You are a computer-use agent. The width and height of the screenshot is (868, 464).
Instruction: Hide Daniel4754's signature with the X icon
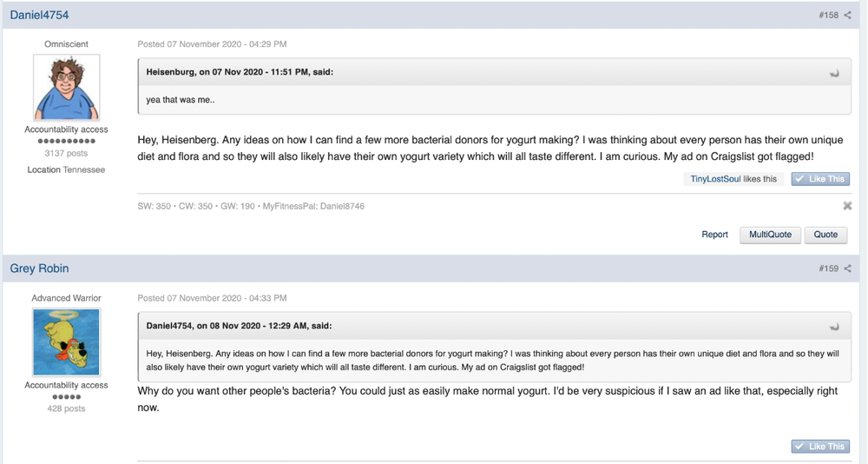coord(847,206)
